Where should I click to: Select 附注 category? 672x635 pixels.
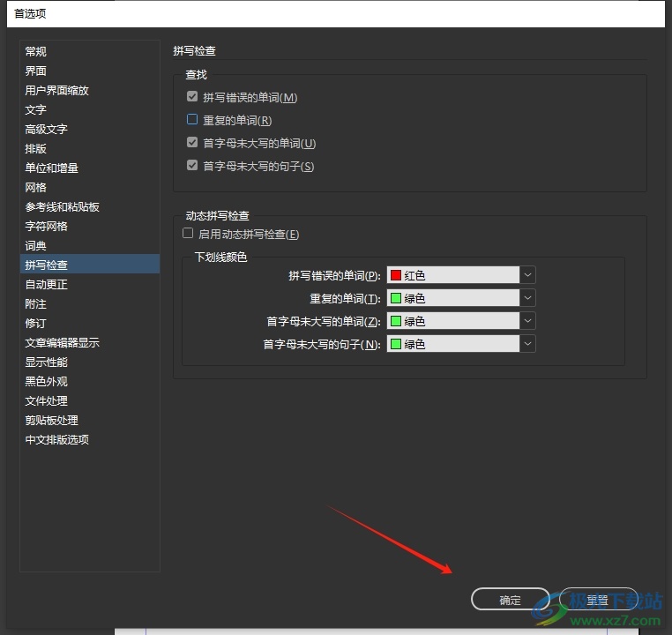[90, 303]
